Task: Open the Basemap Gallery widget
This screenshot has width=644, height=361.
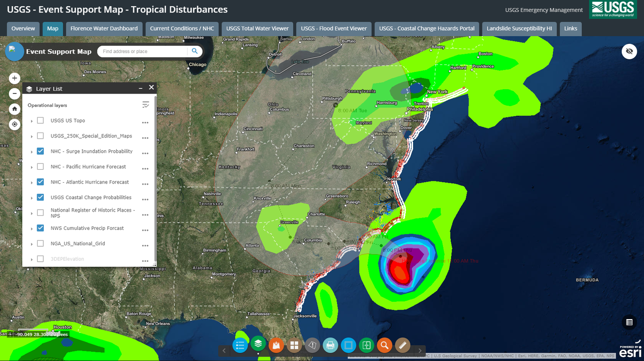Action: (294, 345)
